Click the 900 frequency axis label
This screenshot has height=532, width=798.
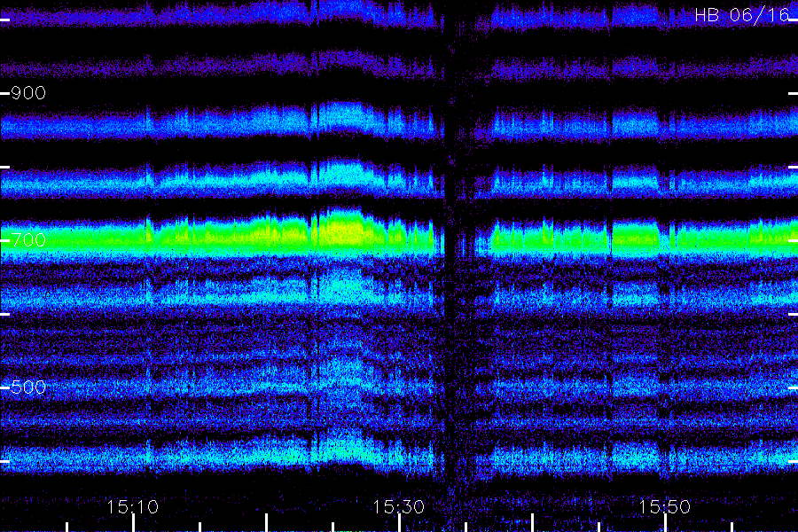pos(28,92)
